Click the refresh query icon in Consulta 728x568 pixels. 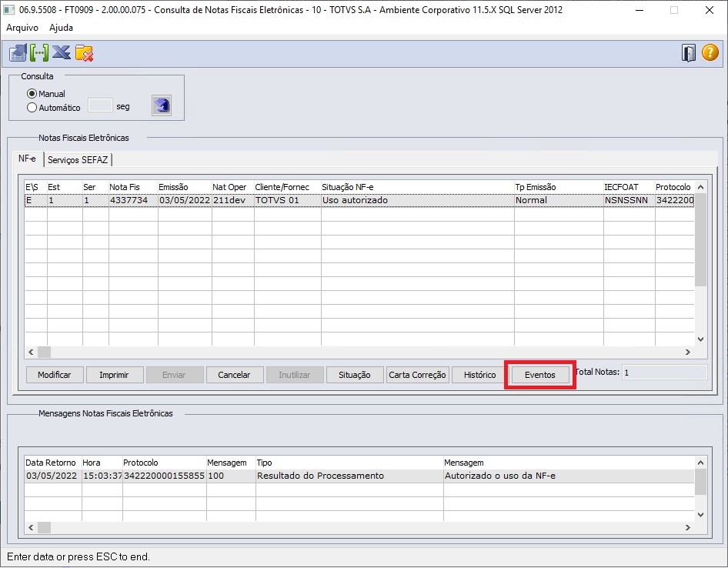(161, 106)
